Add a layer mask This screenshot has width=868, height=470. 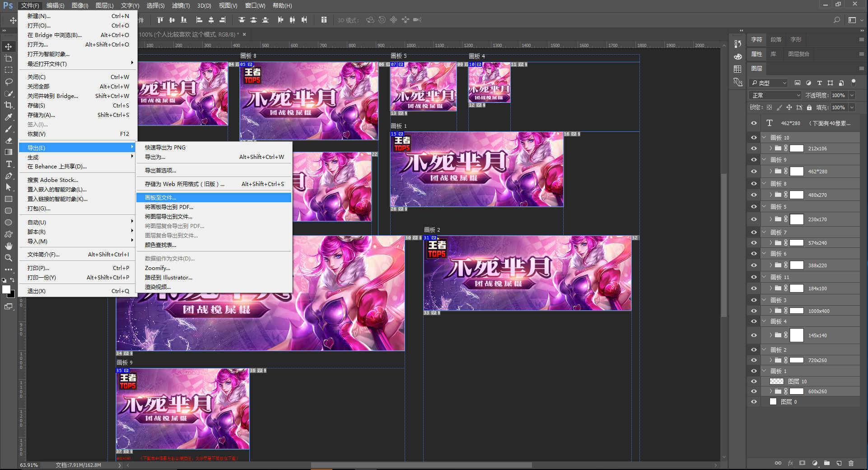[x=803, y=463]
